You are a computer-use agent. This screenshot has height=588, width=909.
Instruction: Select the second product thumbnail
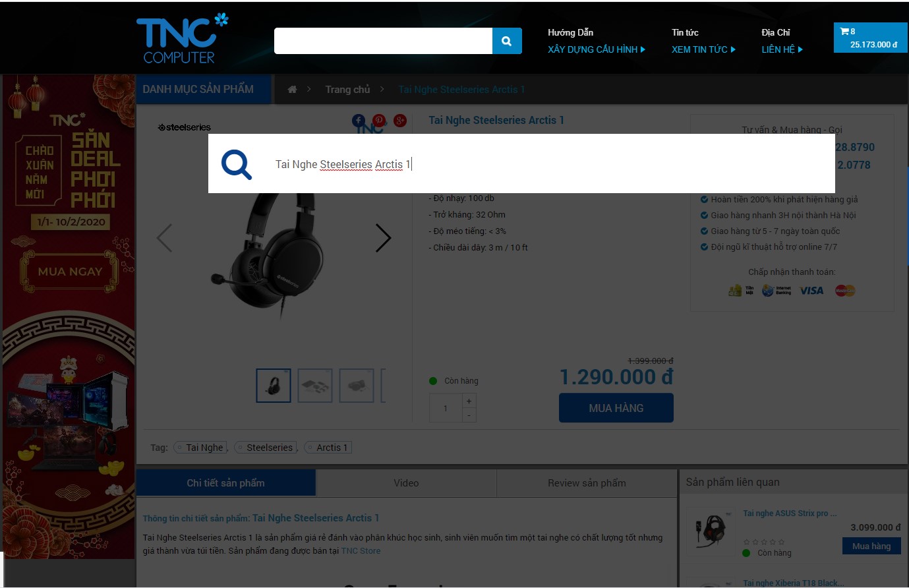[315, 386]
